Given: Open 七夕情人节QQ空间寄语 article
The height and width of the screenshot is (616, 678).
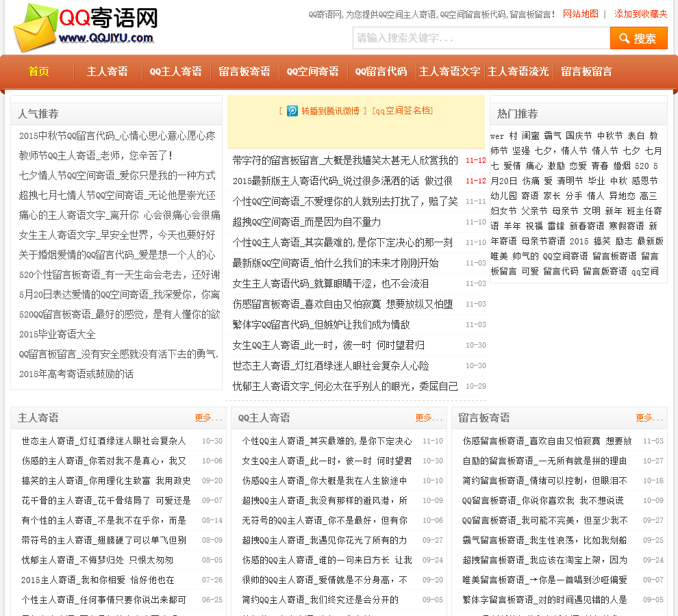Looking at the screenshot, I should click(117, 175).
